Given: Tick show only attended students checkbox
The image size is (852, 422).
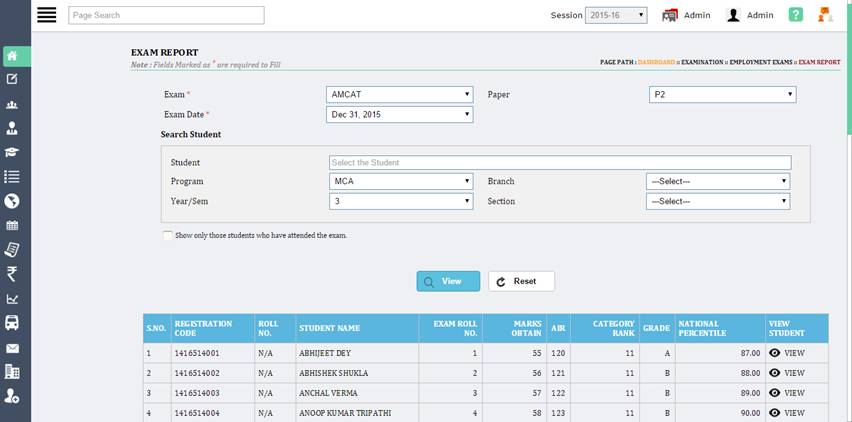Looking at the screenshot, I should tap(167, 235).
